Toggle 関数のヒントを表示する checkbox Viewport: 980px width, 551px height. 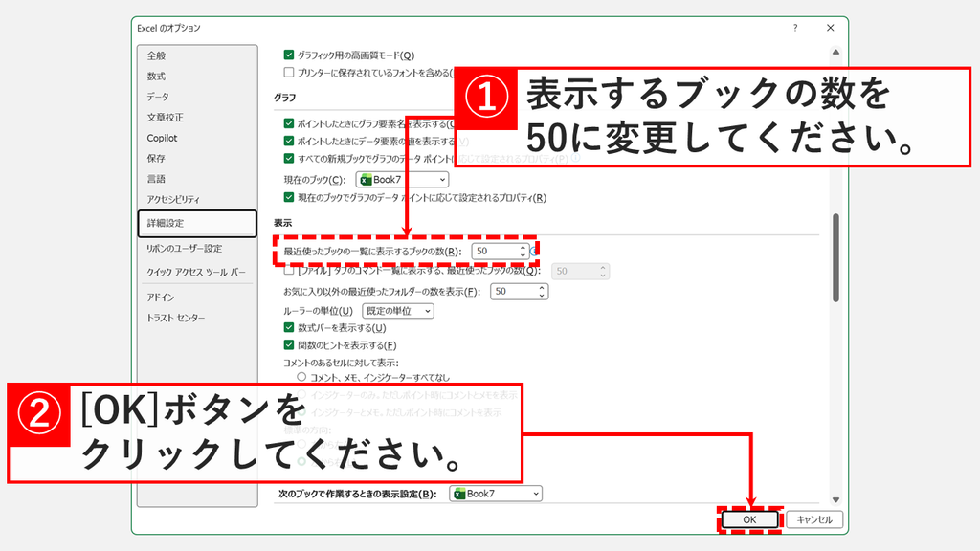pyautogui.click(x=289, y=344)
